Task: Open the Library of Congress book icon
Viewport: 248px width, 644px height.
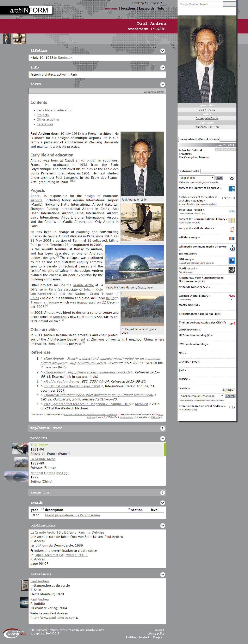Action: [232, 189]
